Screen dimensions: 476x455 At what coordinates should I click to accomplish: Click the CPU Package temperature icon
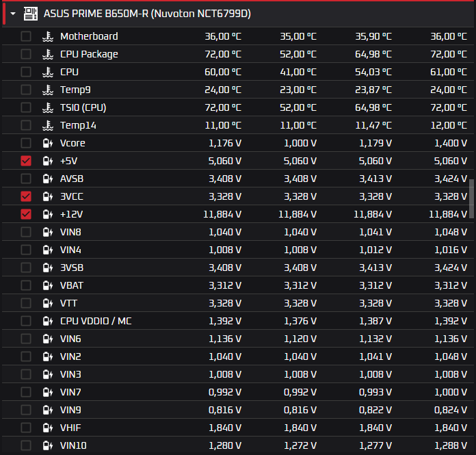(x=48, y=54)
